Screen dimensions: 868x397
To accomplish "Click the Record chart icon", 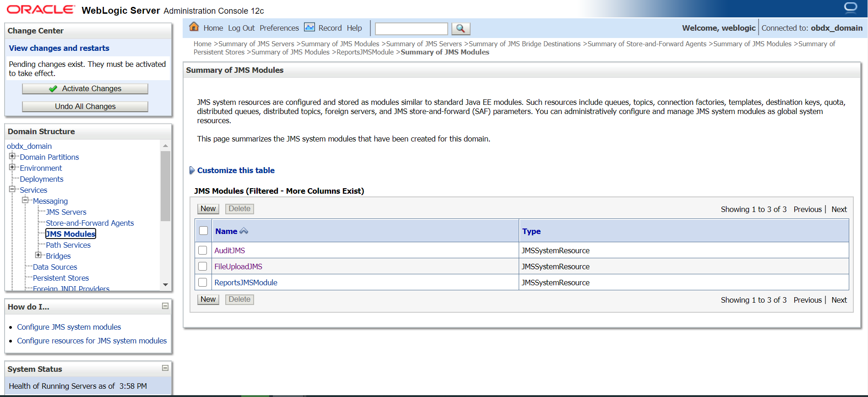I will pos(309,27).
